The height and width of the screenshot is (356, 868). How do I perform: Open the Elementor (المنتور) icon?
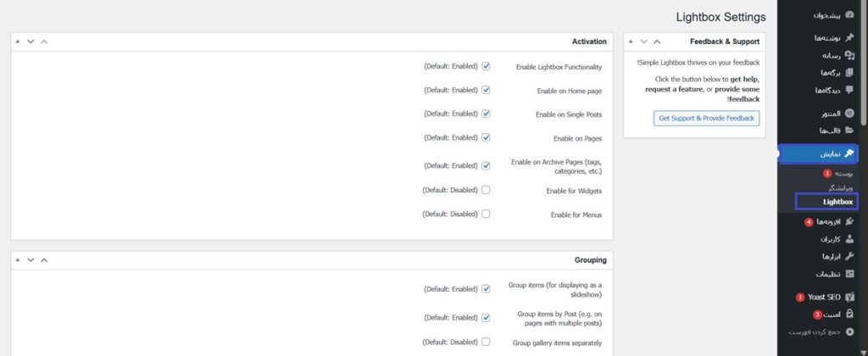tap(849, 113)
